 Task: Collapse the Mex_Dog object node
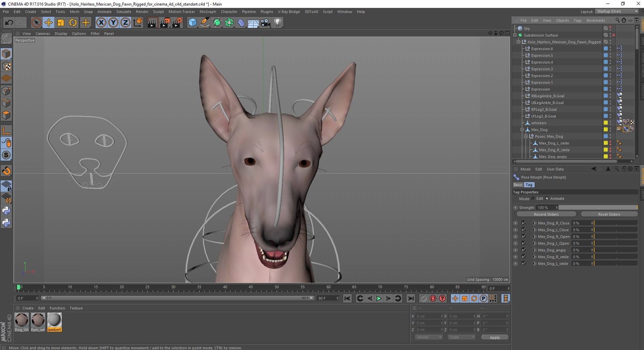522,130
